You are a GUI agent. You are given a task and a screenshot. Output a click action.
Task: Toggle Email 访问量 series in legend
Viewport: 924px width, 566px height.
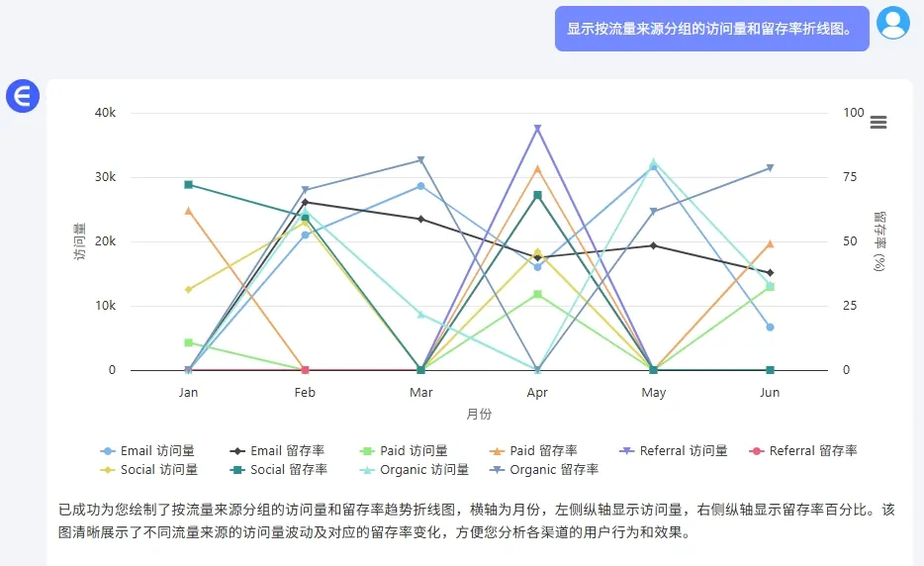tap(147, 451)
